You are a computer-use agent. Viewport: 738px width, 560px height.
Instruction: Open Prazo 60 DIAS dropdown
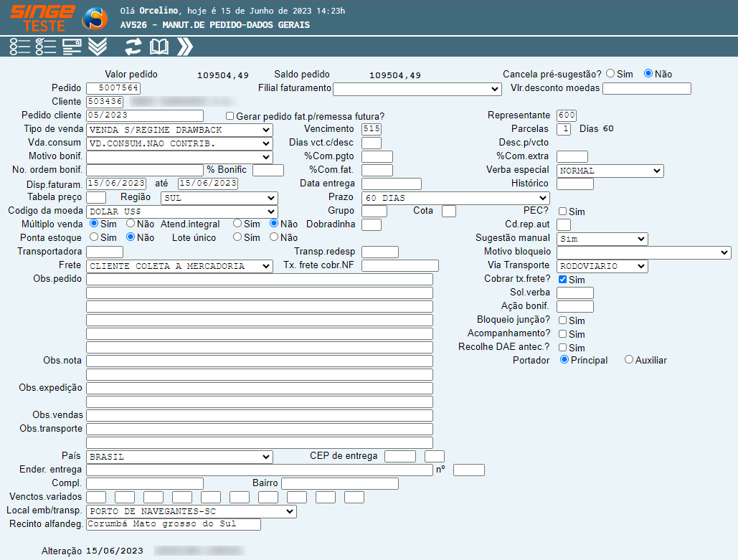tap(455, 198)
